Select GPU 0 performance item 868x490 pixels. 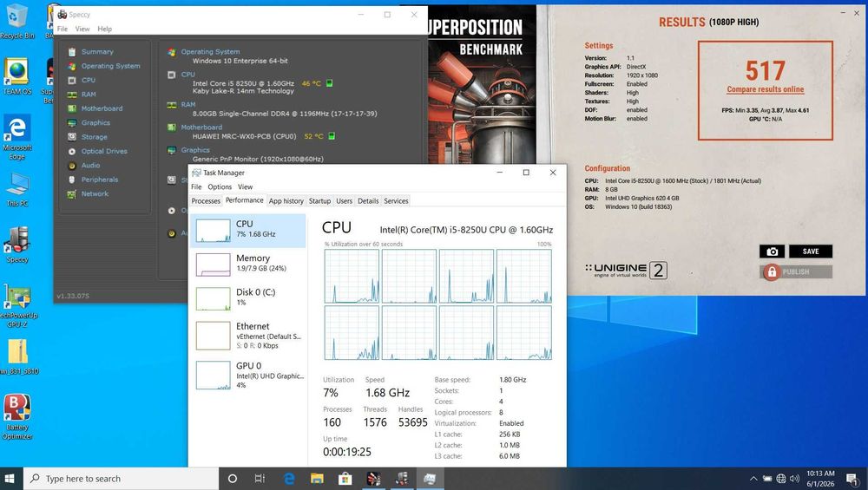(248, 375)
